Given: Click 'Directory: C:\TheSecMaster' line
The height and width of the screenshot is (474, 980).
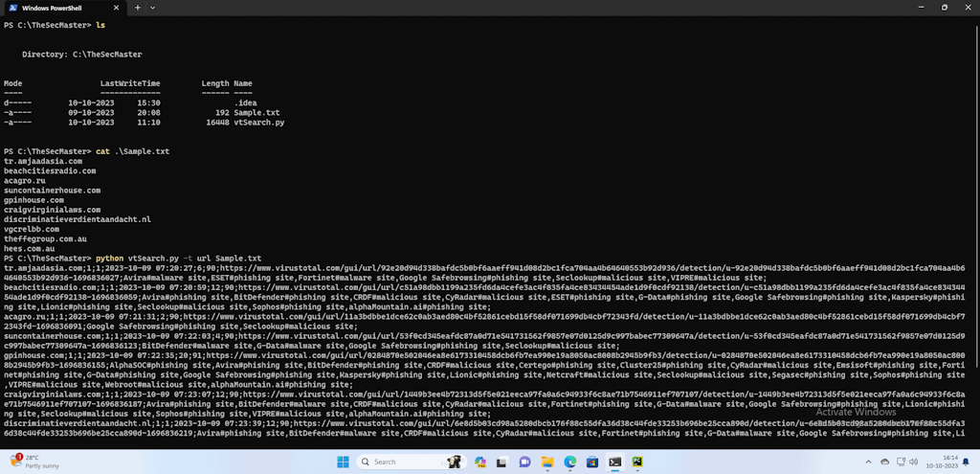Looking at the screenshot, I should coord(82,55).
